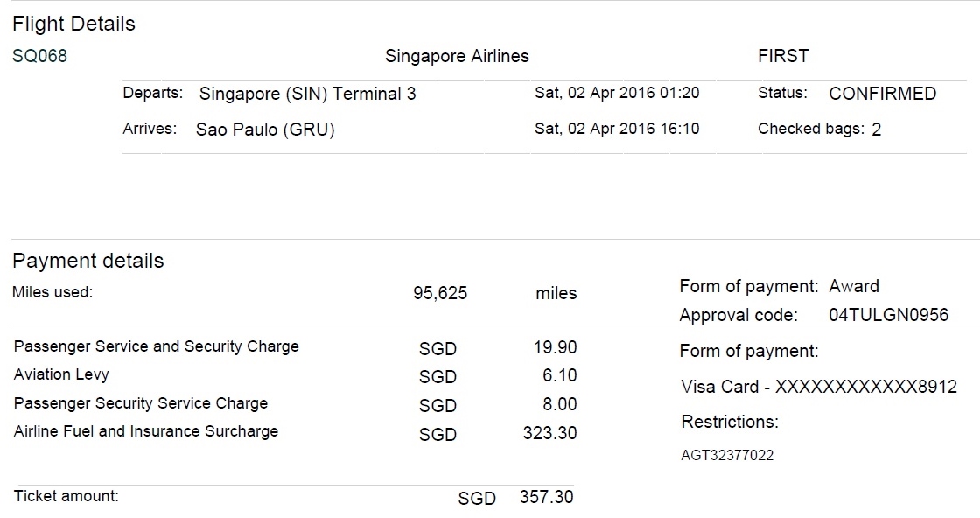Screen dimensions: 980x518
Task: Click the 95,625 miles used value
Action: 439,293
